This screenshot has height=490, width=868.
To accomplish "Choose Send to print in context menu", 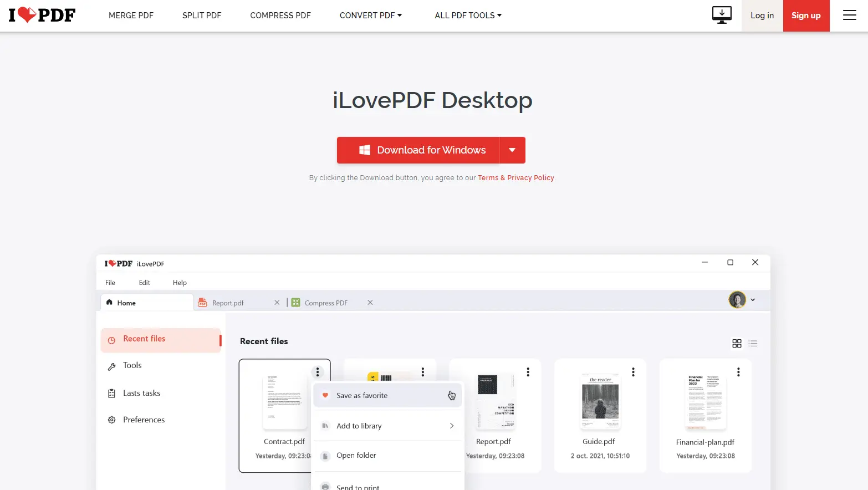I will [x=387, y=486].
